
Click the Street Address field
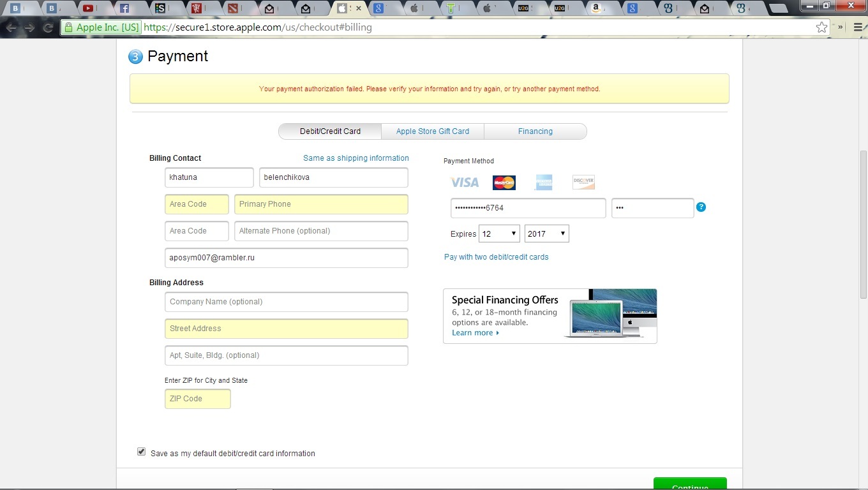tap(287, 329)
